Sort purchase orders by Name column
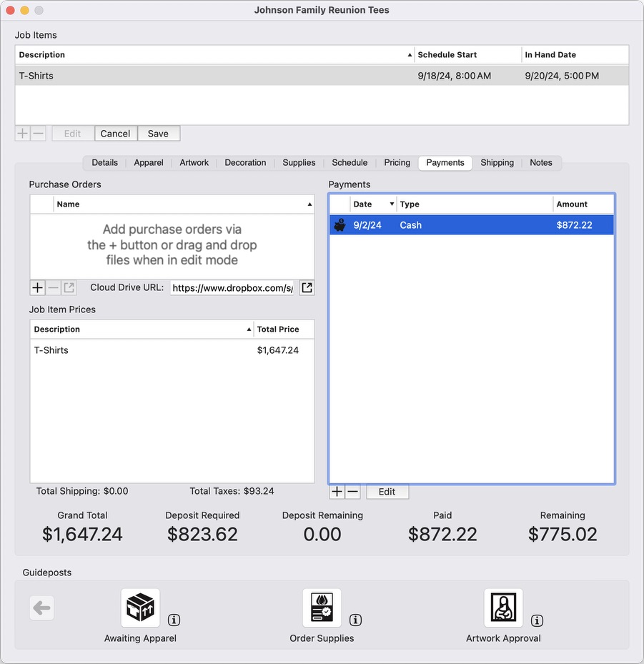644x664 pixels. (x=183, y=204)
